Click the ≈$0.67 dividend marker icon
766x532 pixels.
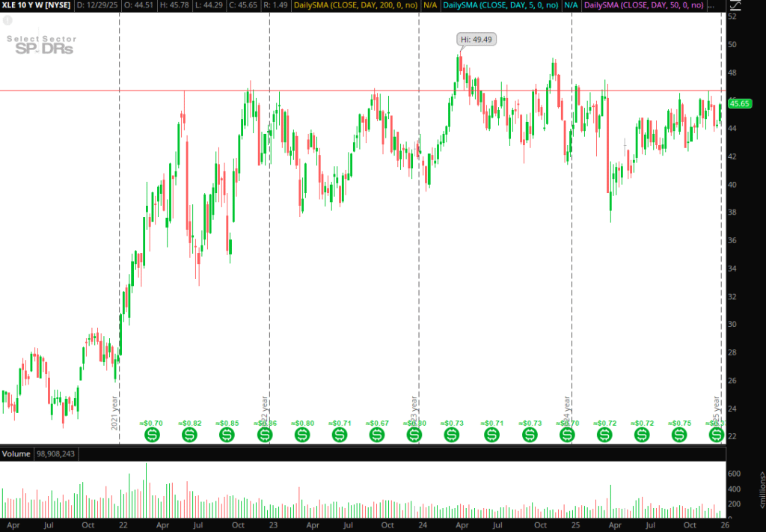(x=377, y=434)
